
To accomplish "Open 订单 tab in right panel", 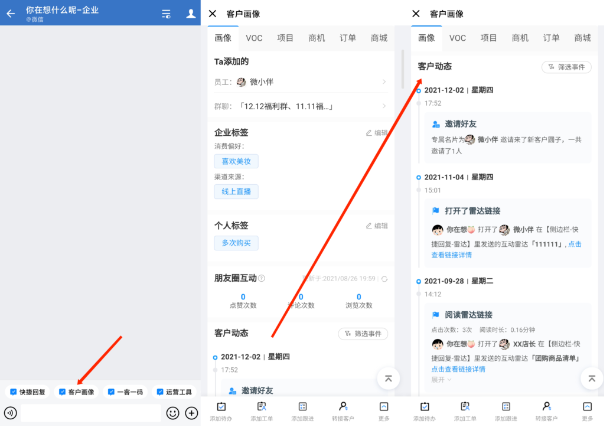I will point(551,38).
